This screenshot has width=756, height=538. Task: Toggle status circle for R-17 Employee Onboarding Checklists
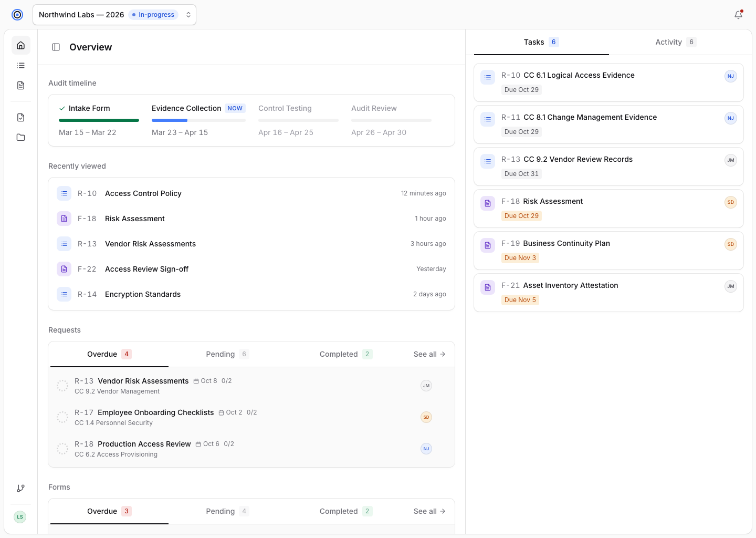(x=62, y=417)
